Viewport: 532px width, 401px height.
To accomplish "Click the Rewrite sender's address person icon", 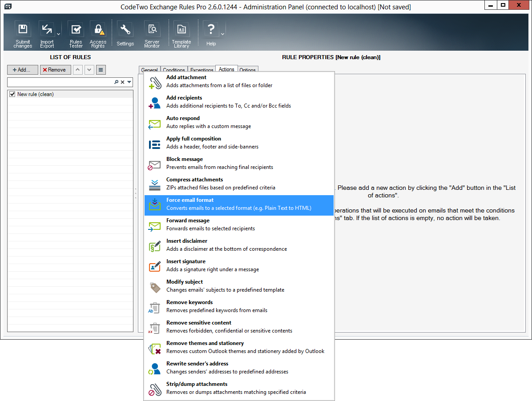I will point(155,369).
